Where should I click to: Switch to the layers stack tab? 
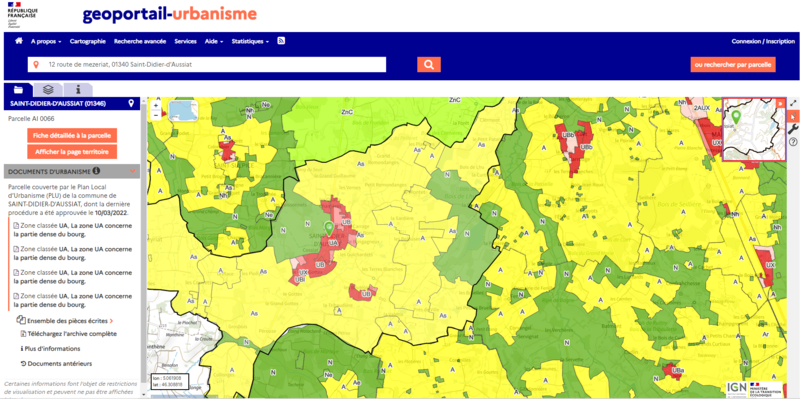click(48, 90)
